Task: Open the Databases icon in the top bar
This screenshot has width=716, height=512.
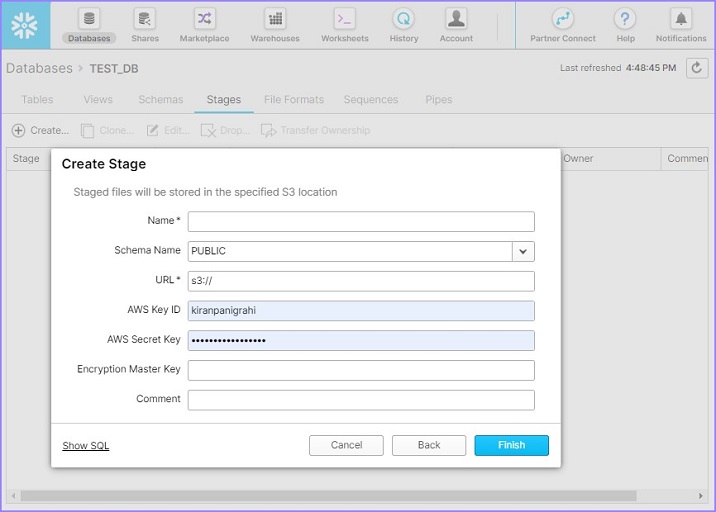Action: 89,19
